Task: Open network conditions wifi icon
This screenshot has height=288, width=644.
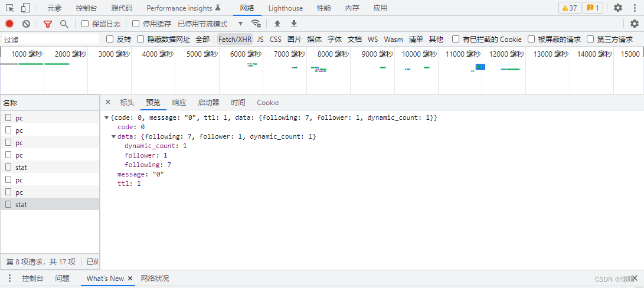Action: pos(256,24)
